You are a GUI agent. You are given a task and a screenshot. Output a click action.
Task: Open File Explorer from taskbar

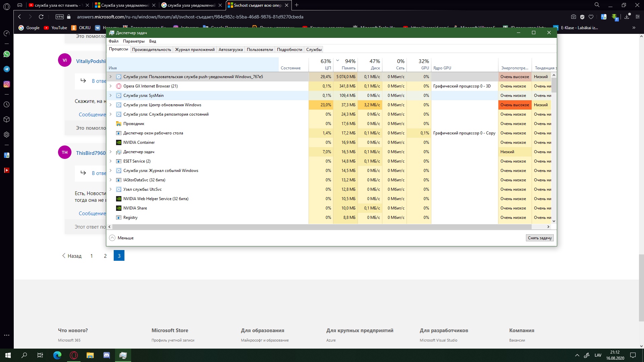(x=90, y=355)
